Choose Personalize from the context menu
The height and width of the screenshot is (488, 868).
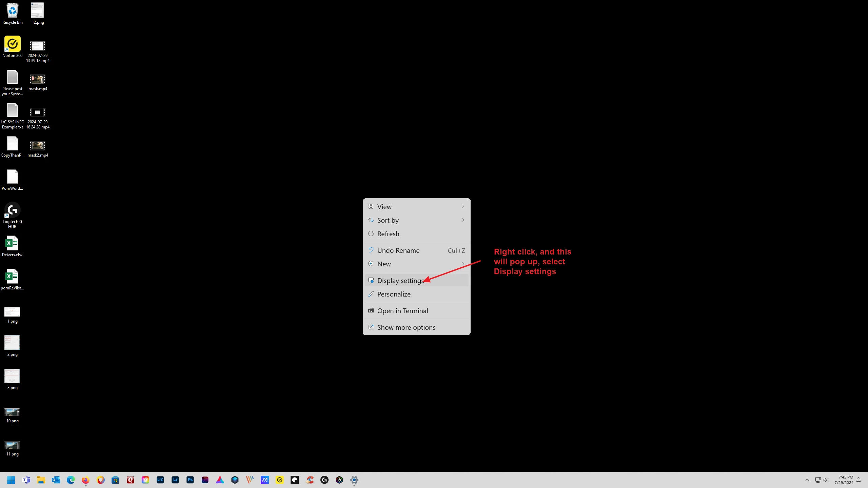[394, 294]
